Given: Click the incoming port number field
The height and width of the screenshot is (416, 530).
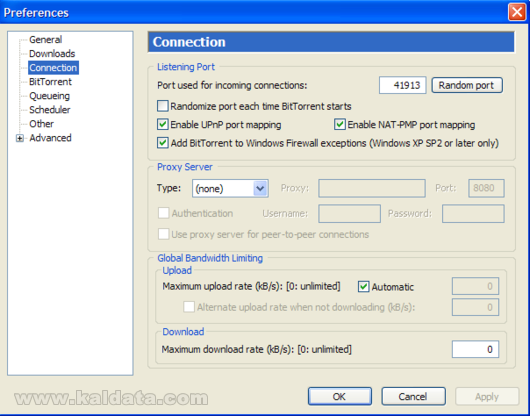Looking at the screenshot, I should click(x=402, y=85).
